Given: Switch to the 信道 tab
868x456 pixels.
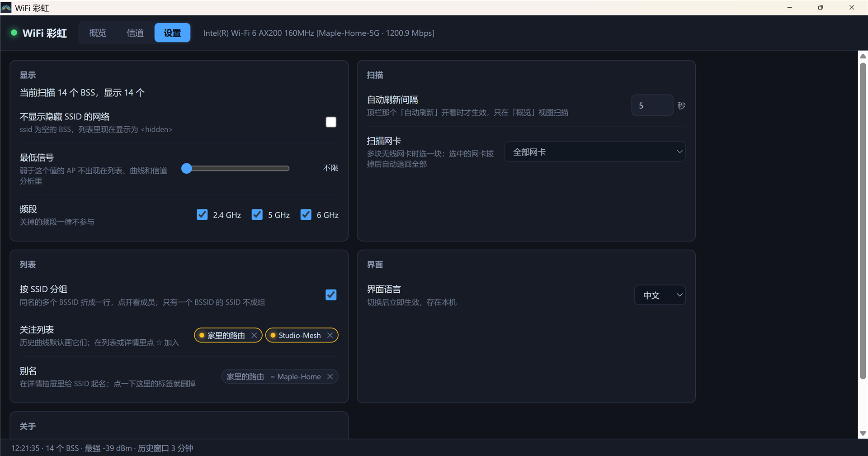Looking at the screenshot, I should coord(135,33).
